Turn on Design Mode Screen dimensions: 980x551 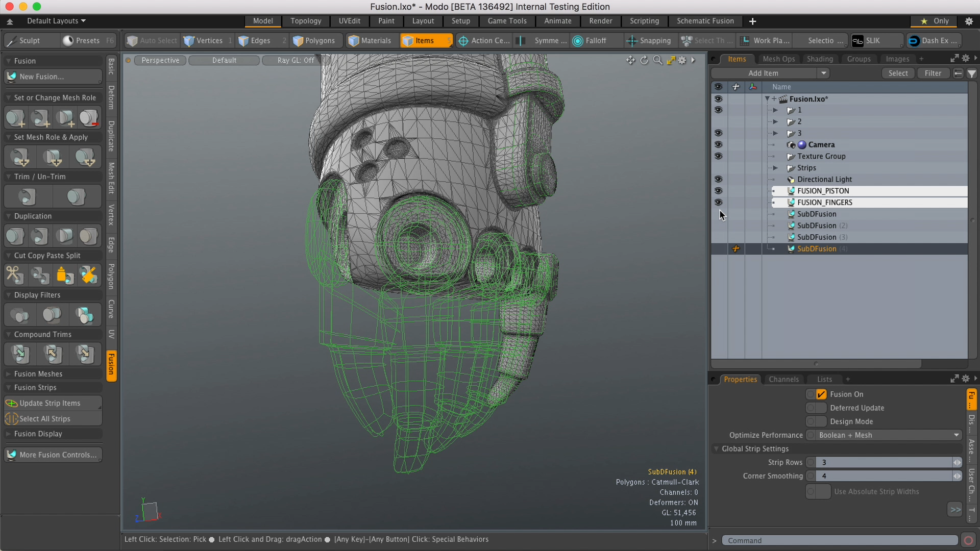click(x=815, y=421)
